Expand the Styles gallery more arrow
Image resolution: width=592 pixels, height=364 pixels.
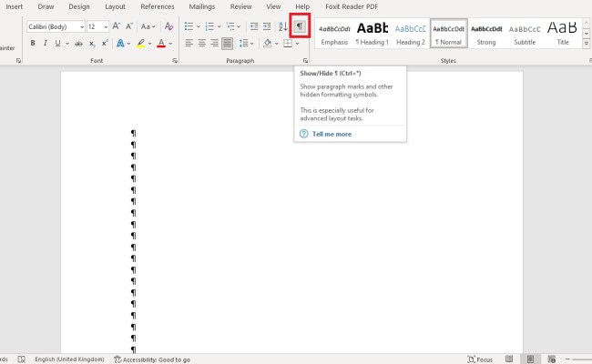[586, 44]
